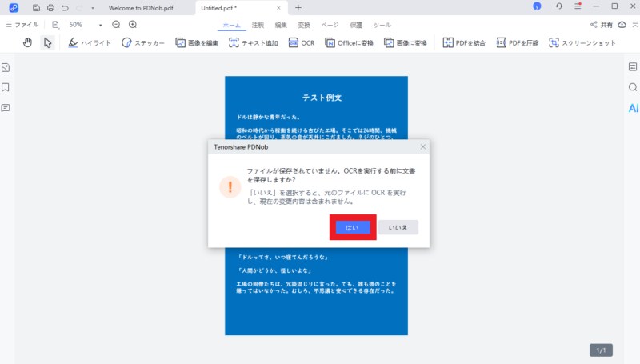Click いいえ to skip saving
The image size is (640, 364).
(398, 227)
